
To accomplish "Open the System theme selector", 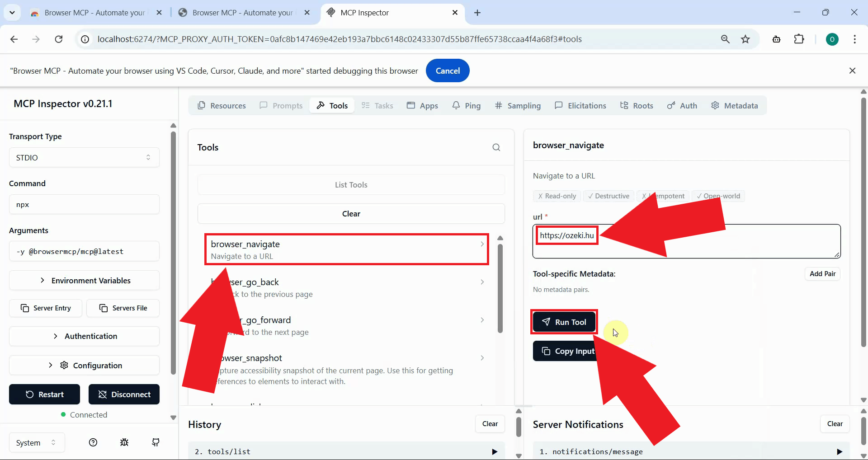I will tap(36, 442).
